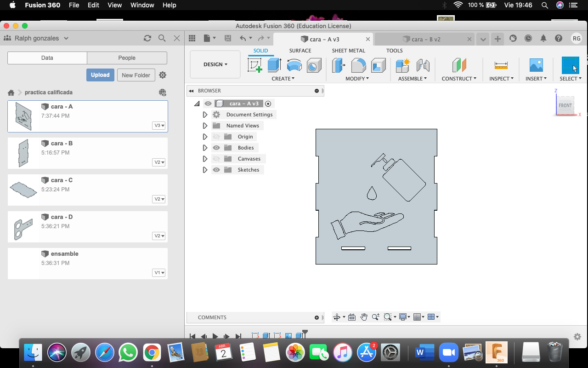Click the New Folder button
Screen dimensions: 588x368
(136, 75)
